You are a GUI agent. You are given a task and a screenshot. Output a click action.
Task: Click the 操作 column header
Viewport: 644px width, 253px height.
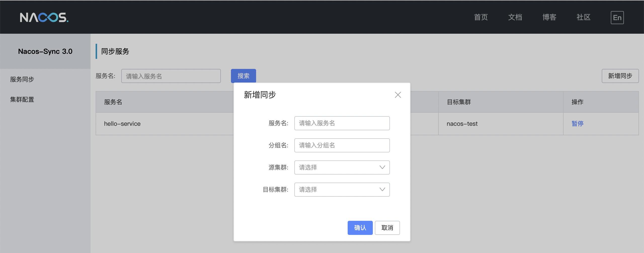point(601,102)
